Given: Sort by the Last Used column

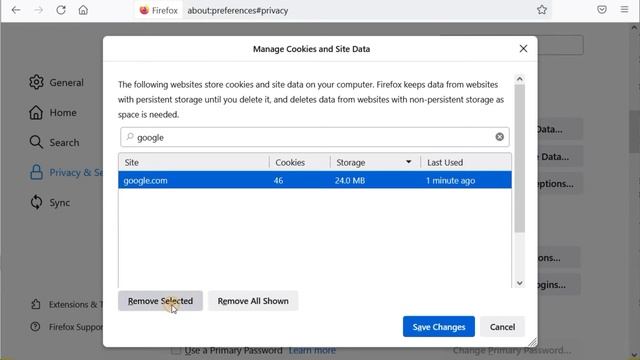Looking at the screenshot, I should click(x=466, y=162).
